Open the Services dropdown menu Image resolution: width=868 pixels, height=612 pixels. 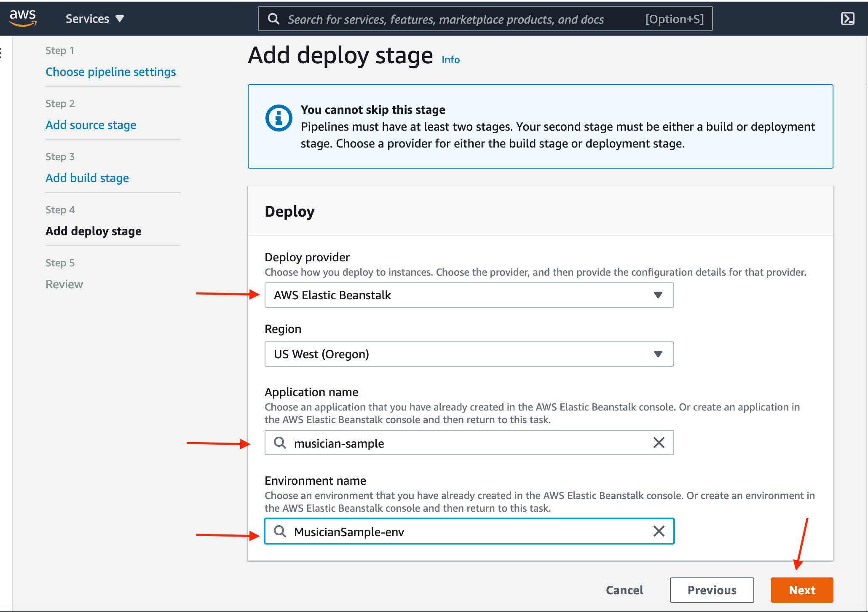pos(95,19)
